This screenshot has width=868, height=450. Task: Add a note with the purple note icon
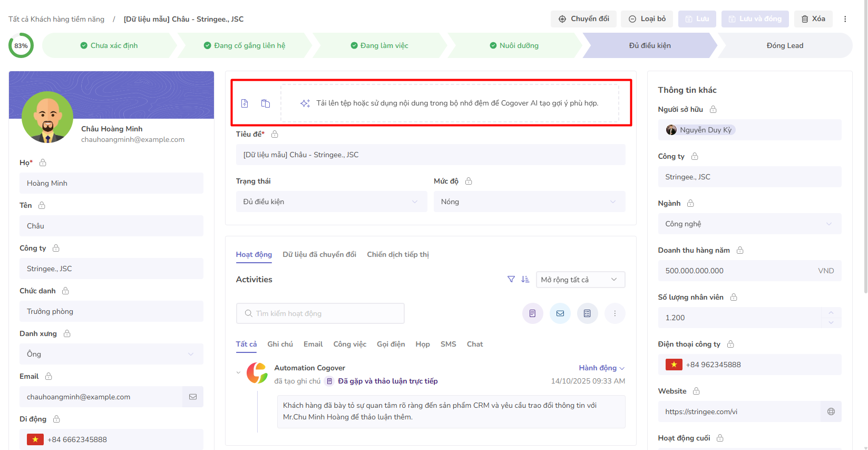point(532,313)
